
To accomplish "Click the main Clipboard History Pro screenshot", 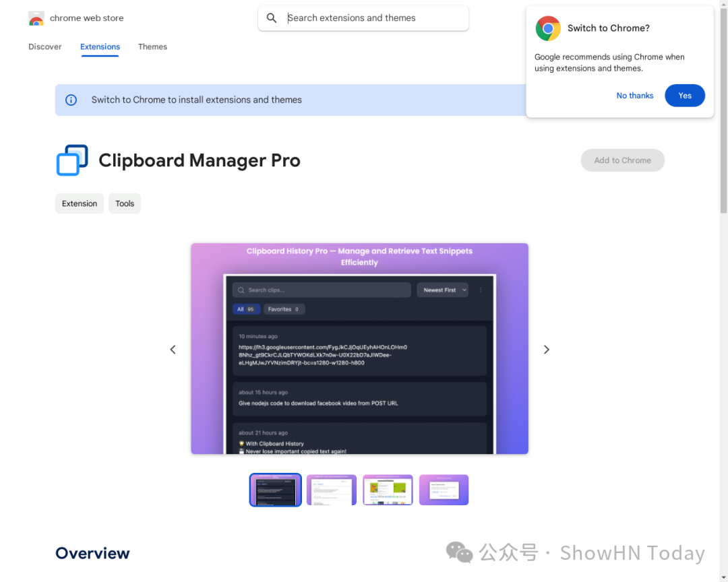I will point(359,348).
